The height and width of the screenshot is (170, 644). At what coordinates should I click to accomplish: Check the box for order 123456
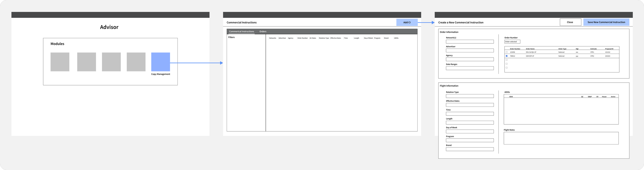[x=506, y=52]
